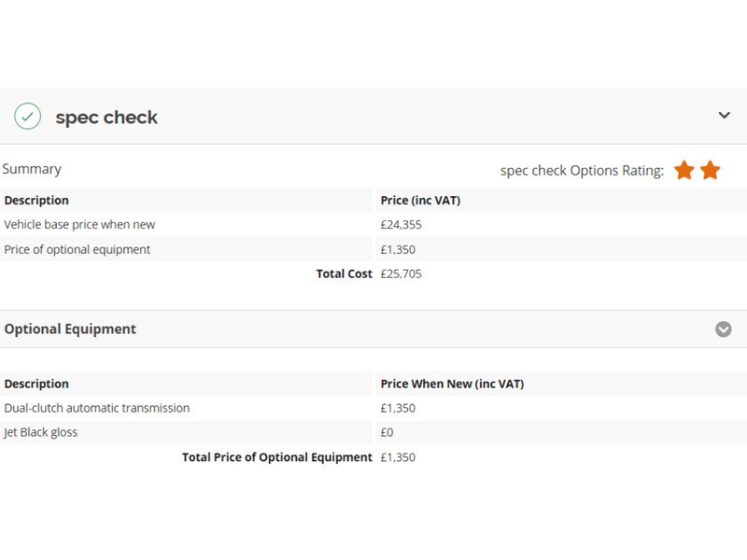Click the first orange rating star

click(x=684, y=170)
